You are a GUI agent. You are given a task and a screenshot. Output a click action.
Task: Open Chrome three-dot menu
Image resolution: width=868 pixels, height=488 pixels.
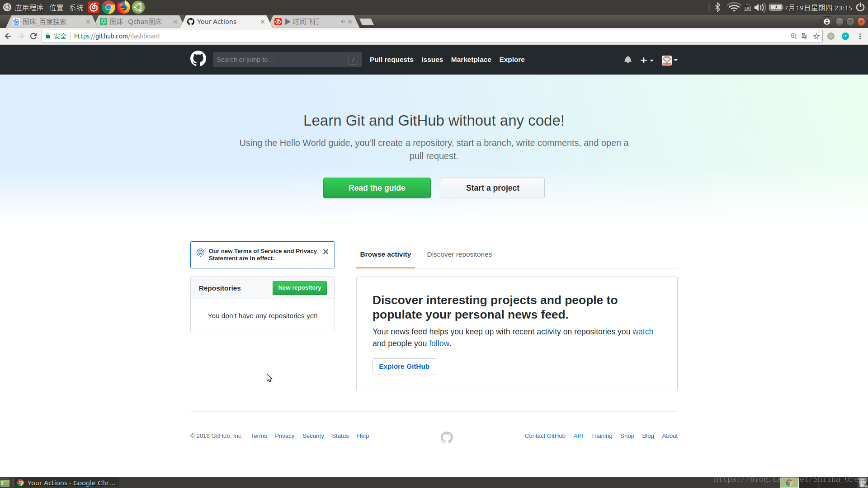click(860, 36)
